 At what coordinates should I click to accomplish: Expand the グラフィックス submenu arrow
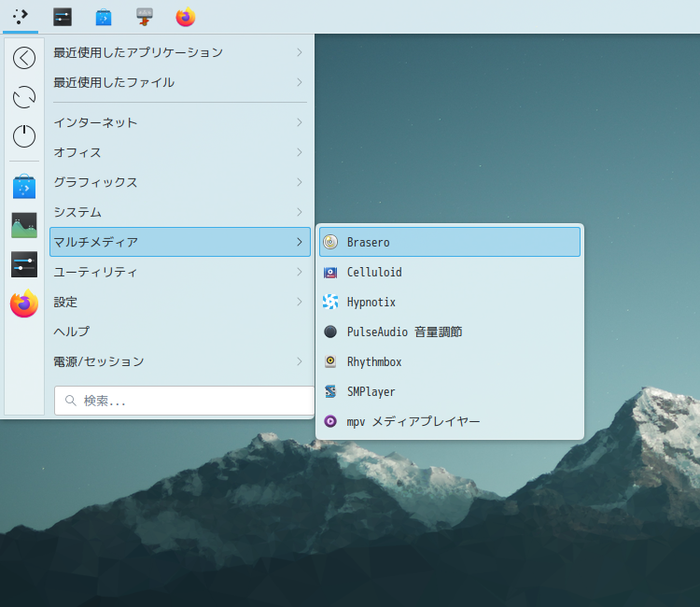(x=300, y=182)
